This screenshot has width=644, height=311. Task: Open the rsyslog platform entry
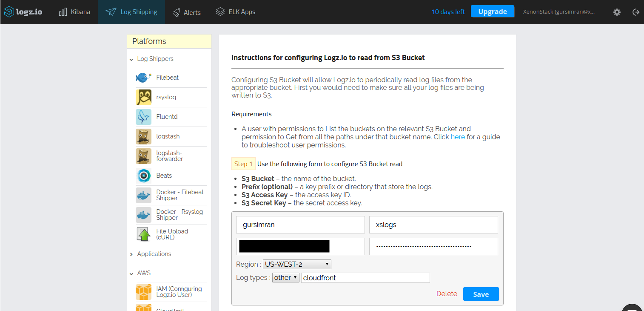[x=166, y=97]
